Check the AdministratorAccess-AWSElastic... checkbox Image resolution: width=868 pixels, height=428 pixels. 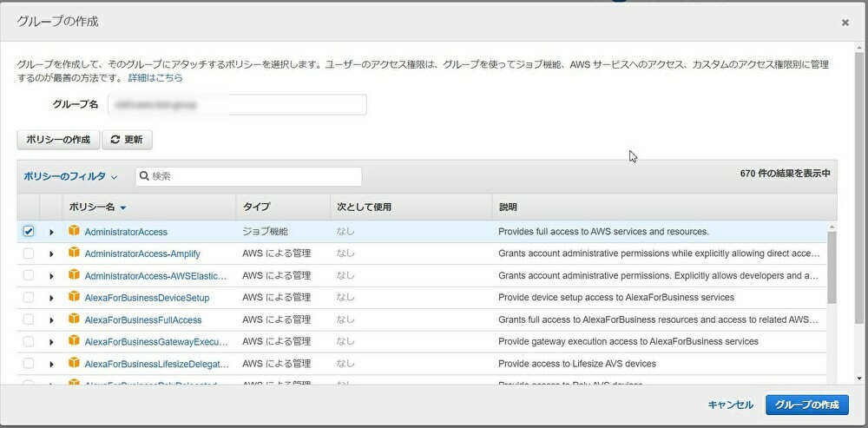(x=29, y=276)
